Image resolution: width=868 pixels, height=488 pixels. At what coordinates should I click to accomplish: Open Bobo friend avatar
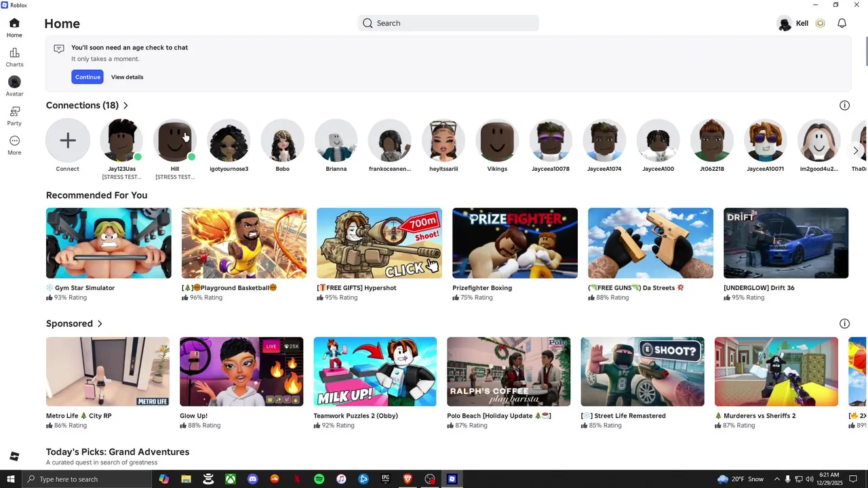coord(282,140)
